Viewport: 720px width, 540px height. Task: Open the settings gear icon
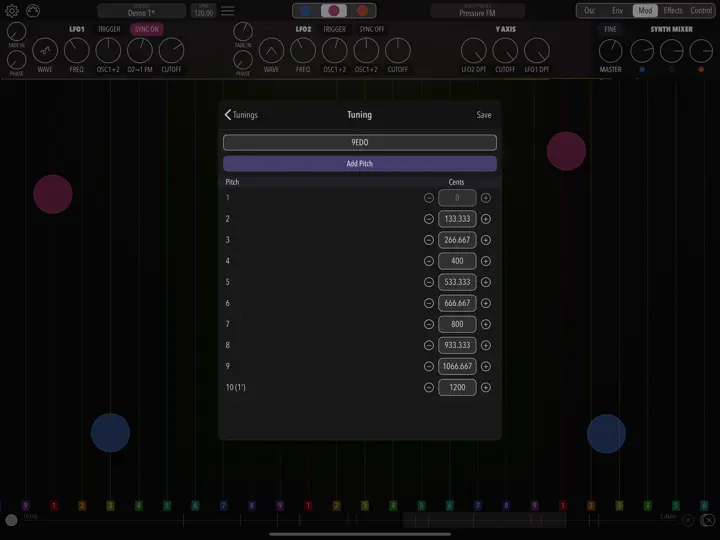click(x=12, y=11)
